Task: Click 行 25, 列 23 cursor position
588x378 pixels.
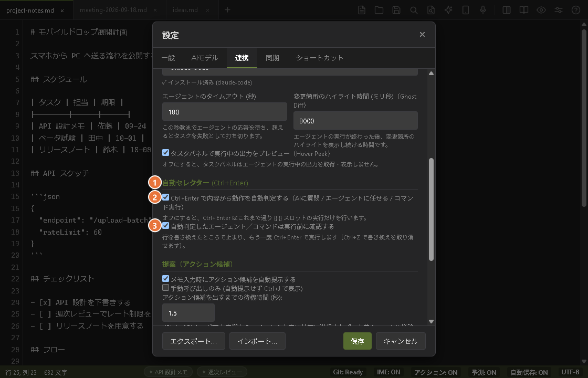Action: coord(20,372)
